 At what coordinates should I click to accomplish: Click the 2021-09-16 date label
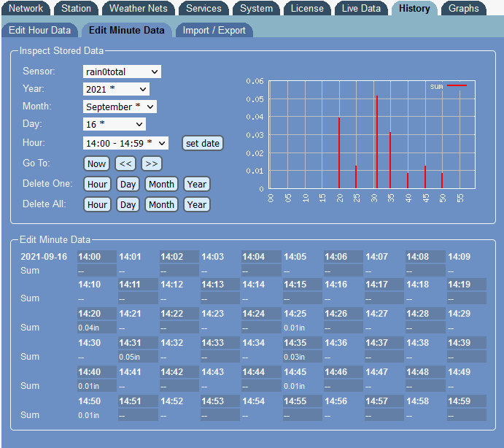44,257
